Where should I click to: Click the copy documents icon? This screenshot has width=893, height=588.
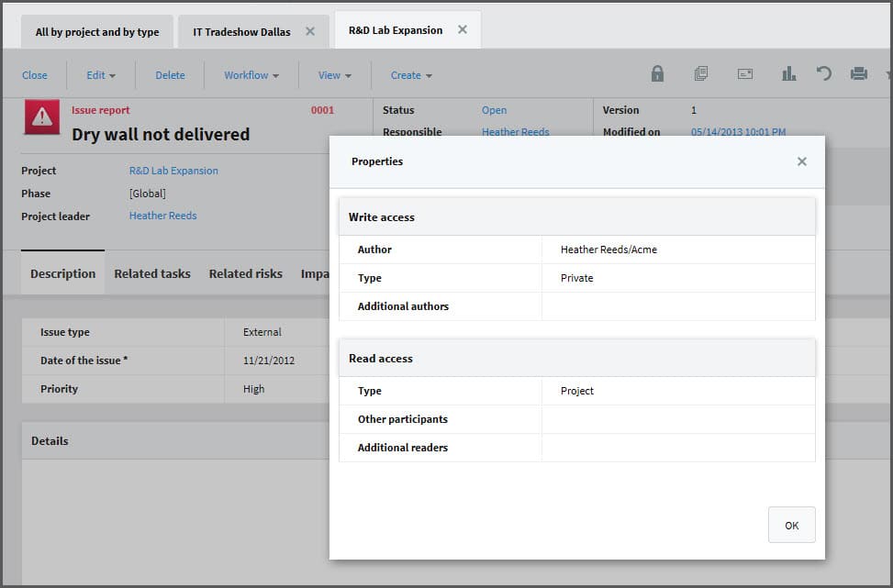(701, 74)
